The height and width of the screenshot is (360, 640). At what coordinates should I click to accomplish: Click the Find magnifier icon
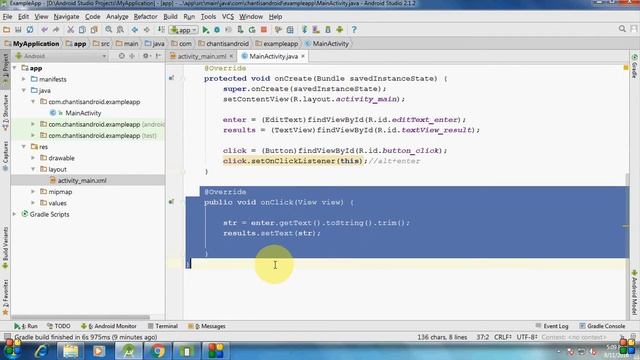108,29
